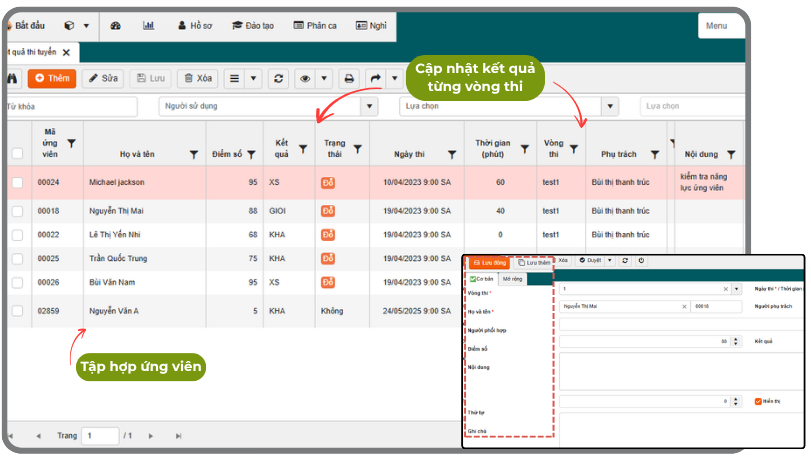Filter the Mã ứng viên column
Viewport: 811px width, 456px height.
click(x=72, y=143)
